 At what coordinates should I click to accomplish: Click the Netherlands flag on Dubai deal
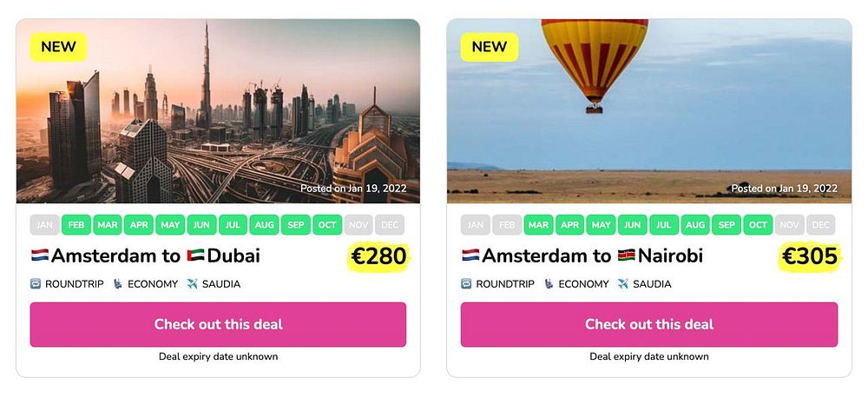(39, 255)
